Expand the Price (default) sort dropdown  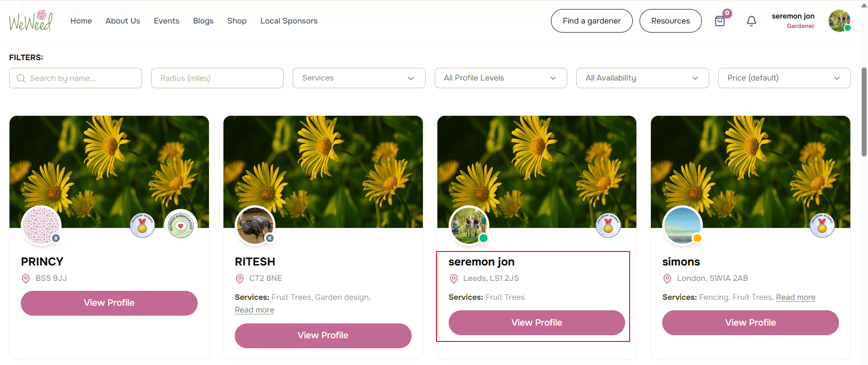tap(784, 78)
